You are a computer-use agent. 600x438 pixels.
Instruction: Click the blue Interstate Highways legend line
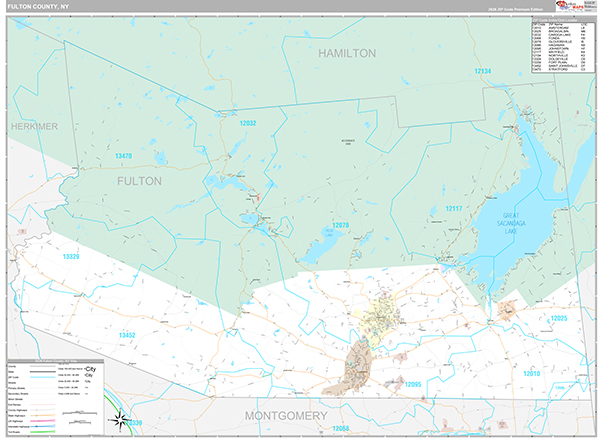point(42,426)
